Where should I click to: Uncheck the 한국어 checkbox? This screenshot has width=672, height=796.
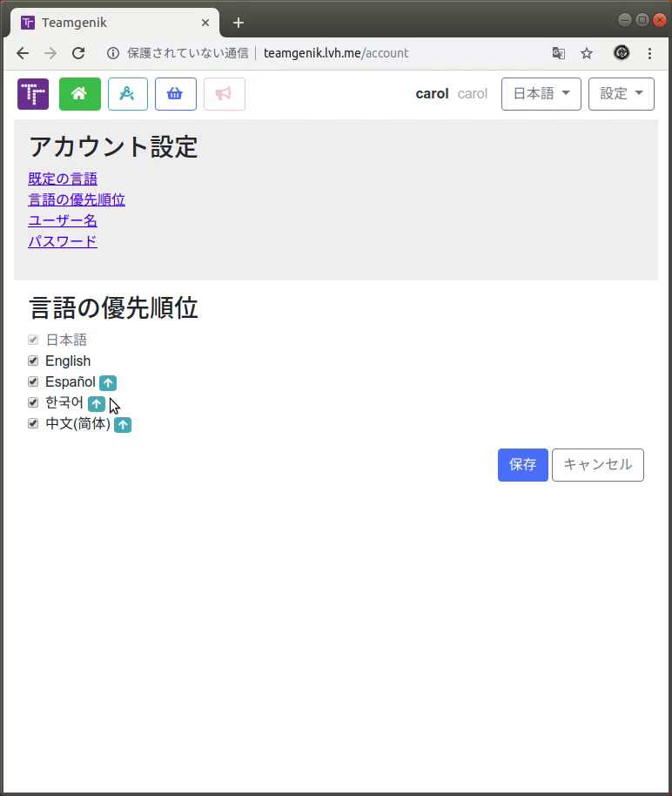coord(33,402)
